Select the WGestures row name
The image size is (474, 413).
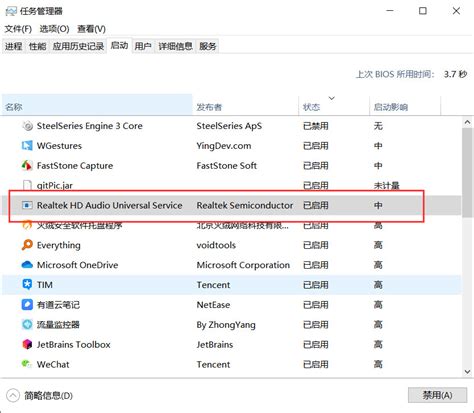coord(59,146)
